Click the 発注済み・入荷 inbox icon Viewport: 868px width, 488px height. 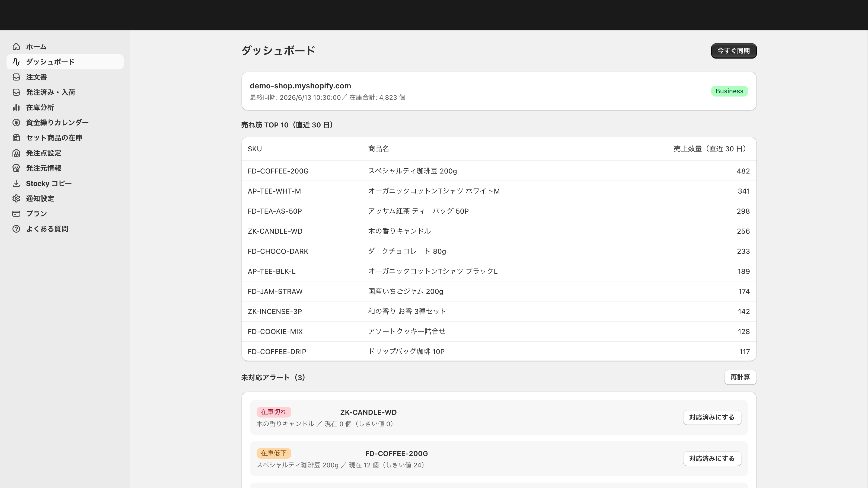point(16,92)
